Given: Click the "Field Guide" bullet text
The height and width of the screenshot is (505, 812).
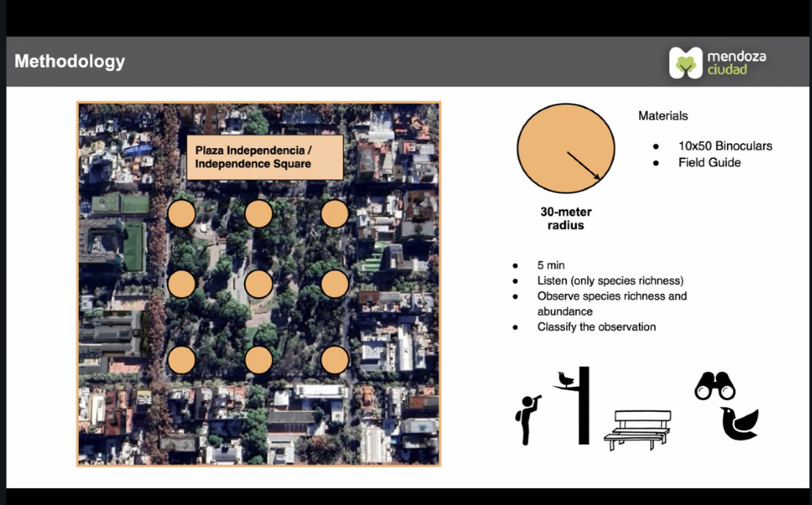Looking at the screenshot, I should coord(709,163).
